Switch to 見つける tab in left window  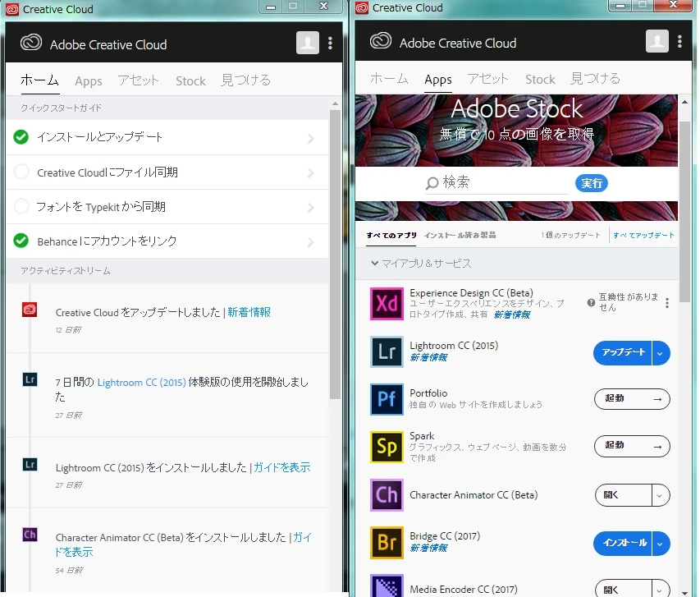point(246,80)
